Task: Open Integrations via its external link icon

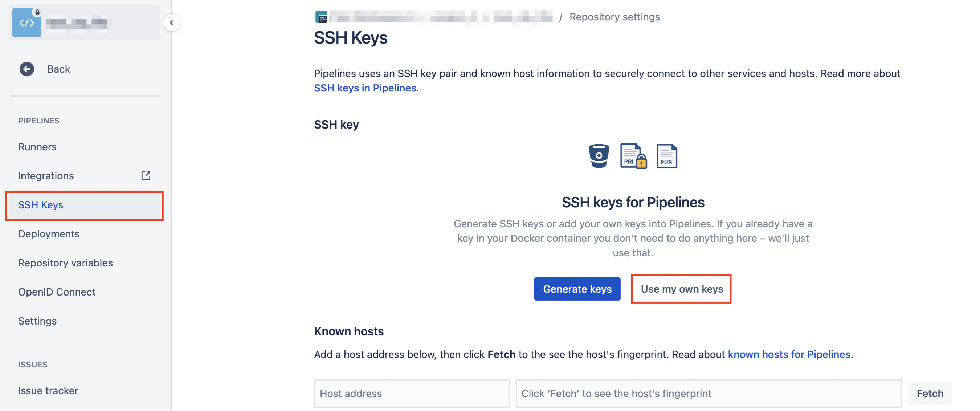Action: 146,175
